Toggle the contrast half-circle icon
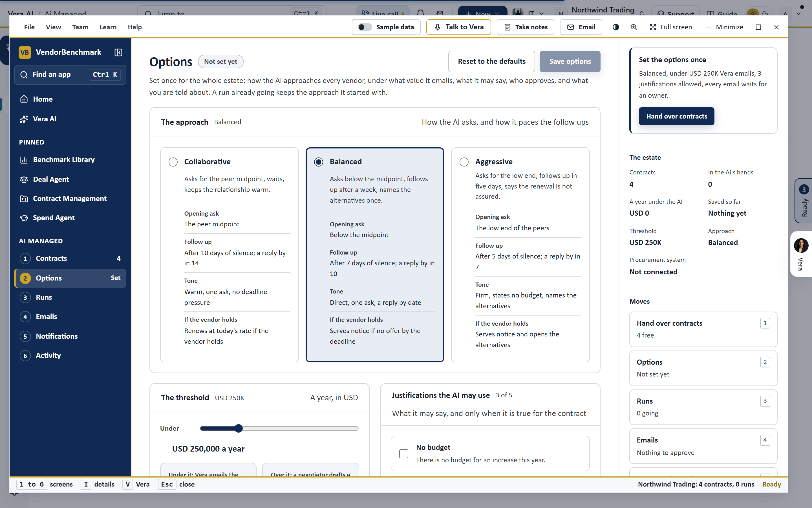Image resolution: width=812 pixels, height=508 pixels. [x=615, y=27]
